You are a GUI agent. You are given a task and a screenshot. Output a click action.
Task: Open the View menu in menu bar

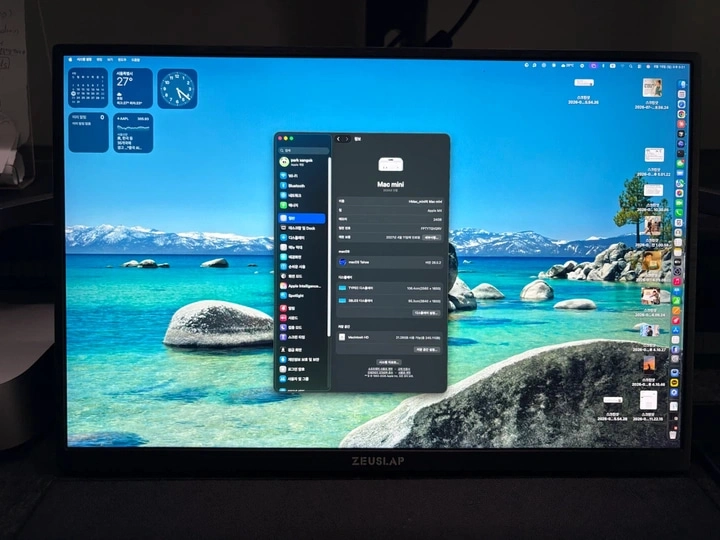(x=110, y=60)
